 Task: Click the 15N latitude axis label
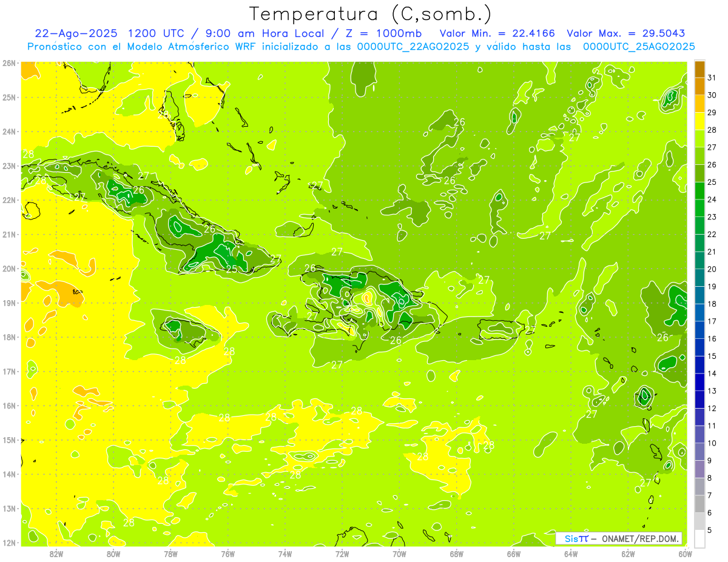(8, 440)
